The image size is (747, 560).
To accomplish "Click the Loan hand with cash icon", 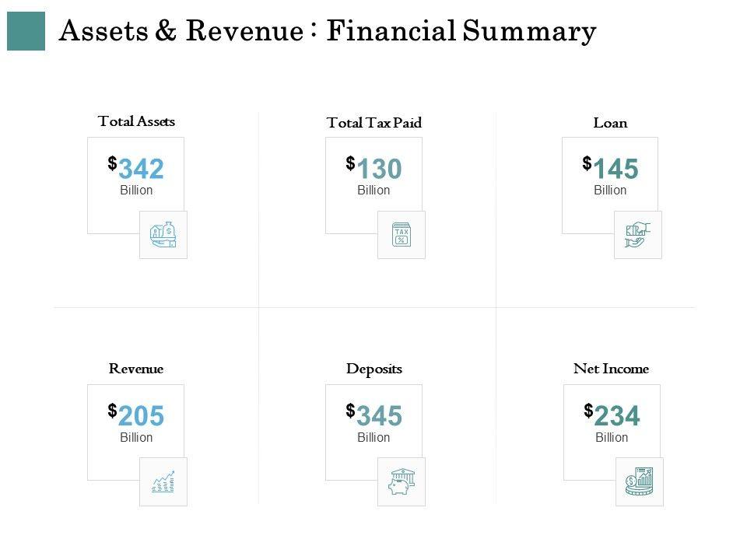I will click(637, 234).
